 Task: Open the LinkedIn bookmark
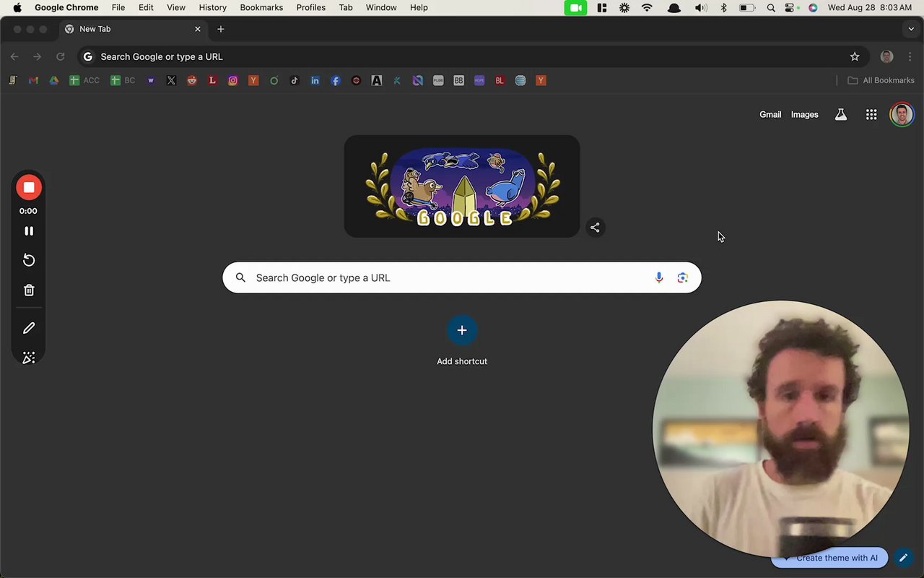tap(315, 81)
